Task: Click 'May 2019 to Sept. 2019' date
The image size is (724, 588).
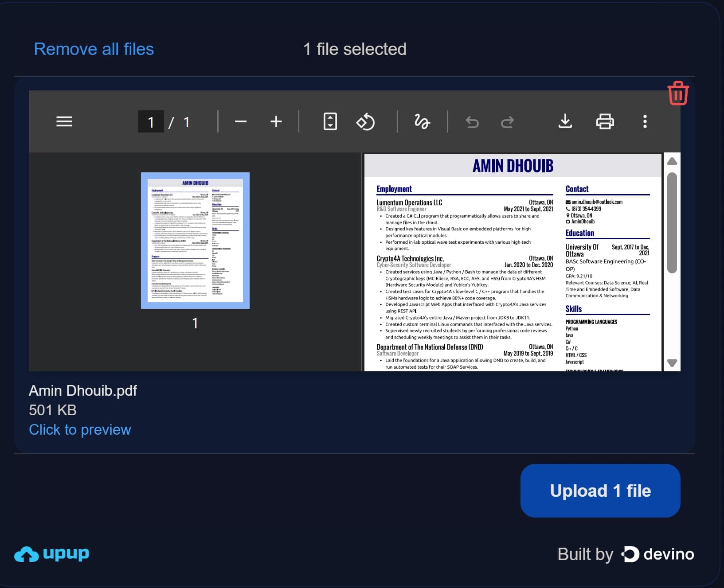Action: (528, 354)
